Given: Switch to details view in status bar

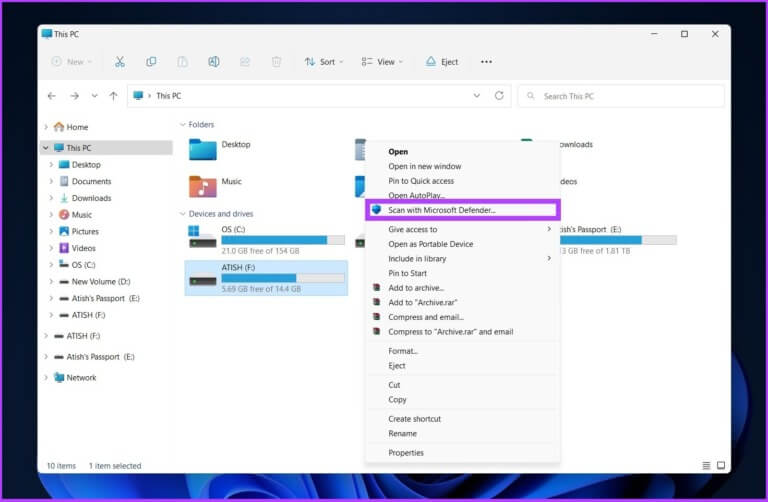Looking at the screenshot, I should click(706, 465).
